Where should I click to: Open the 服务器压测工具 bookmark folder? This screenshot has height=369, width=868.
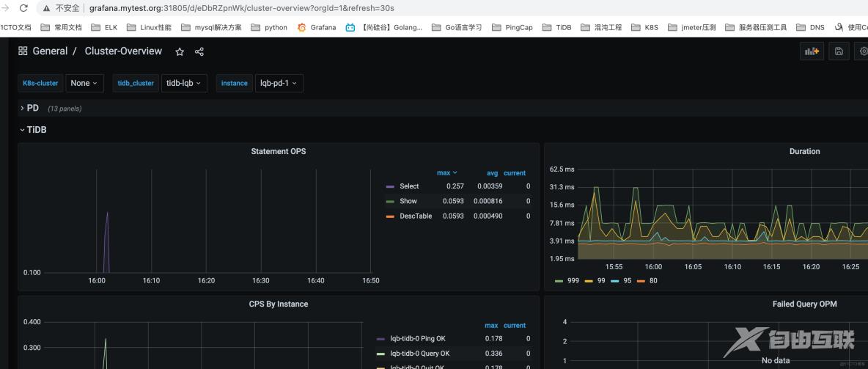tap(756, 27)
